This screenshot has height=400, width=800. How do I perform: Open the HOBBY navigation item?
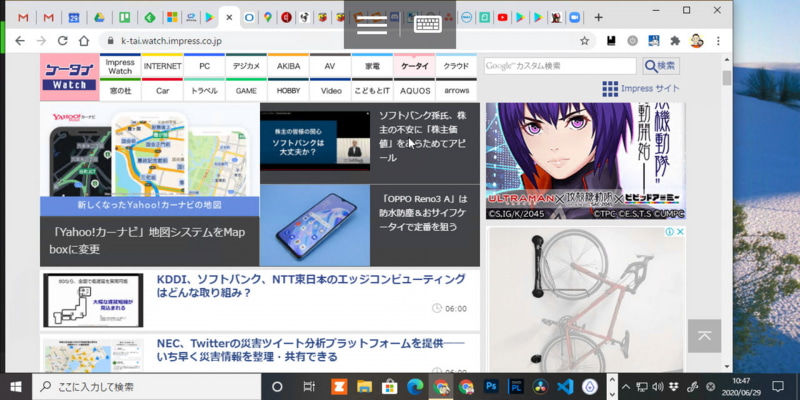click(288, 91)
